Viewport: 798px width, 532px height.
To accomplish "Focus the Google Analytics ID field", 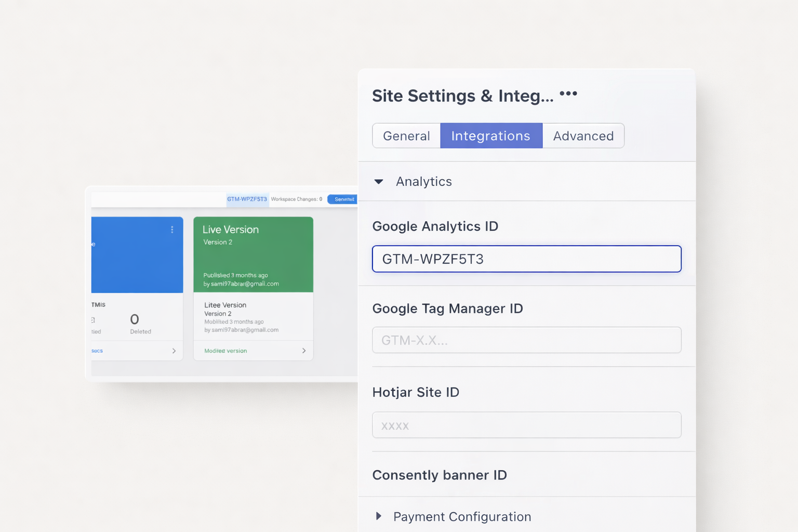I will pos(526,259).
